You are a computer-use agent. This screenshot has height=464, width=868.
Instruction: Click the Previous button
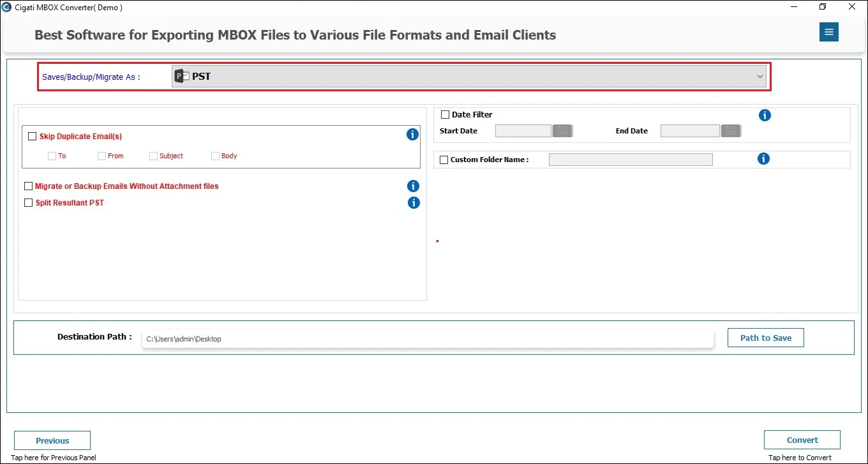(52, 440)
